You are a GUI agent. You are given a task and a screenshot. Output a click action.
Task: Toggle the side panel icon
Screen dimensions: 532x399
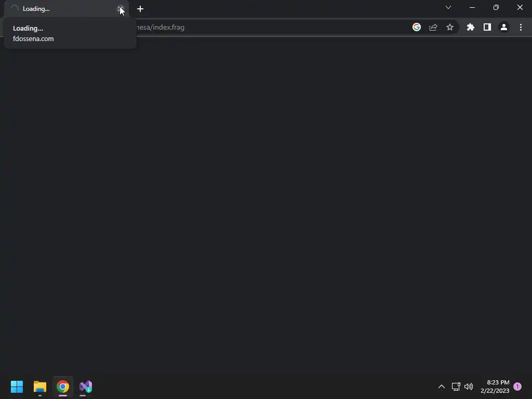(x=487, y=27)
